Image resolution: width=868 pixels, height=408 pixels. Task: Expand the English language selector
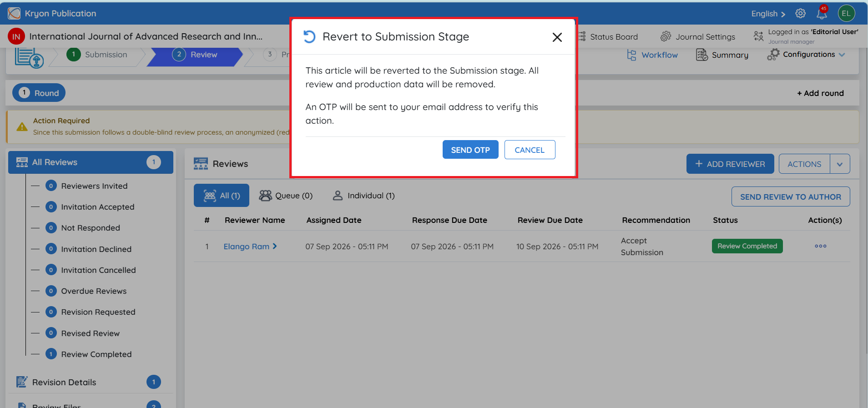768,14
